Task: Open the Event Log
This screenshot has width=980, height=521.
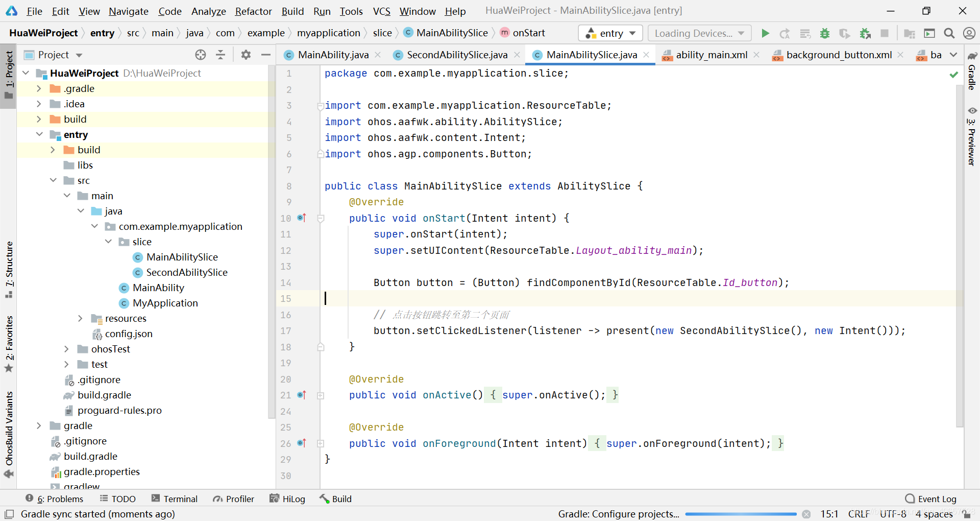Action: [x=931, y=499]
